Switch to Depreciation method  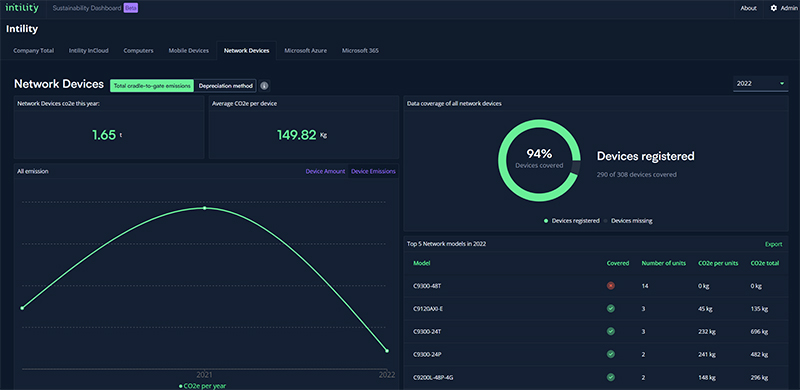coord(226,86)
